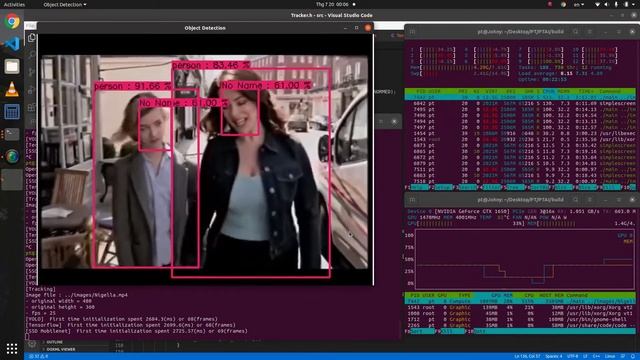The height and width of the screenshot is (360, 640).
Task: Open the Object Detection app menu in top bar
Action: (64, 4)
